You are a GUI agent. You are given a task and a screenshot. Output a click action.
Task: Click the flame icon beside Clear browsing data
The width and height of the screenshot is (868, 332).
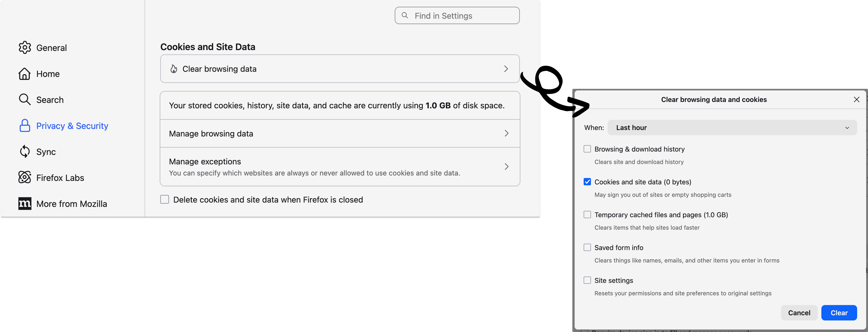[x=174, y=69]
